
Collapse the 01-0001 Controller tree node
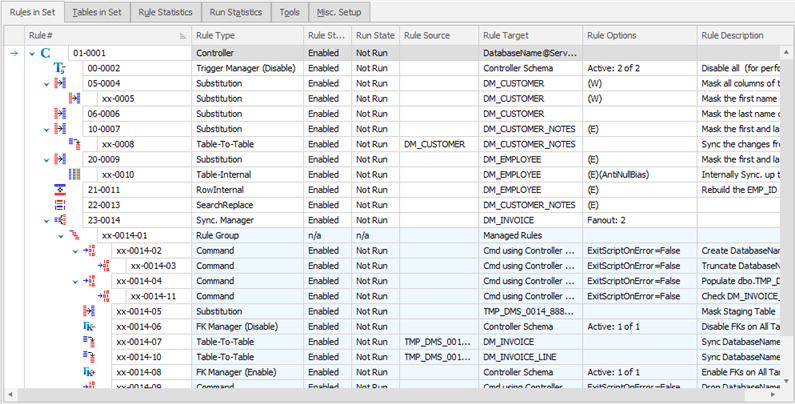coord(32,52)
